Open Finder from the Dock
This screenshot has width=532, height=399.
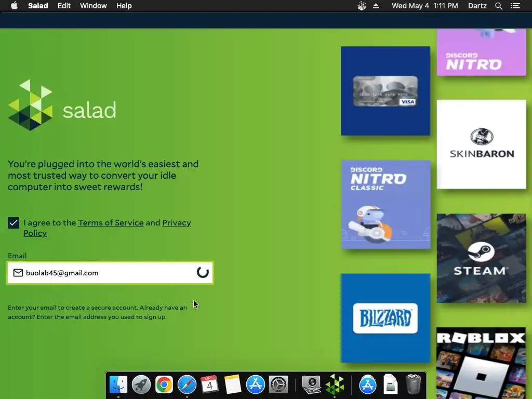point(118,385)
